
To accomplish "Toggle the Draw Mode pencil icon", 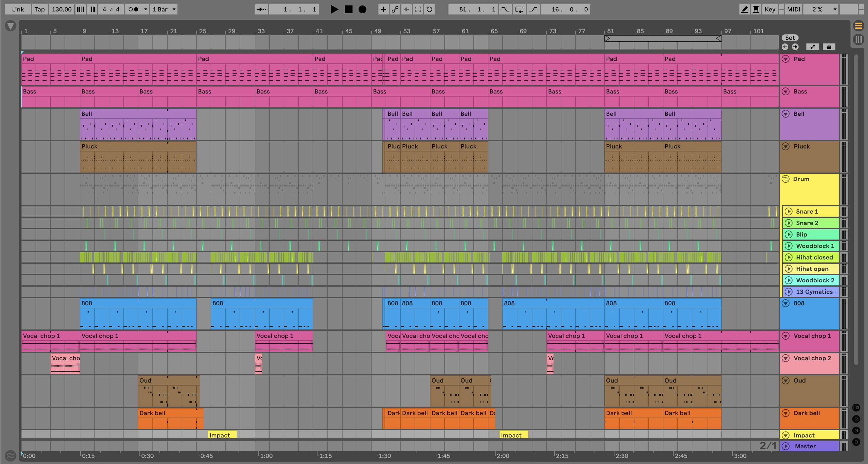I will pos(744,9).
